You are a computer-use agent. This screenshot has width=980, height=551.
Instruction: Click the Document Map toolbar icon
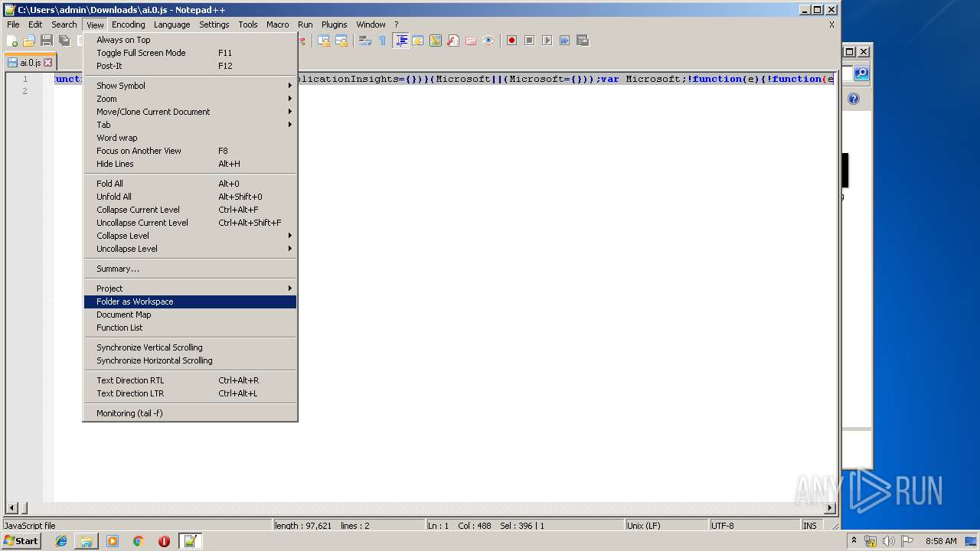(436, 41)
